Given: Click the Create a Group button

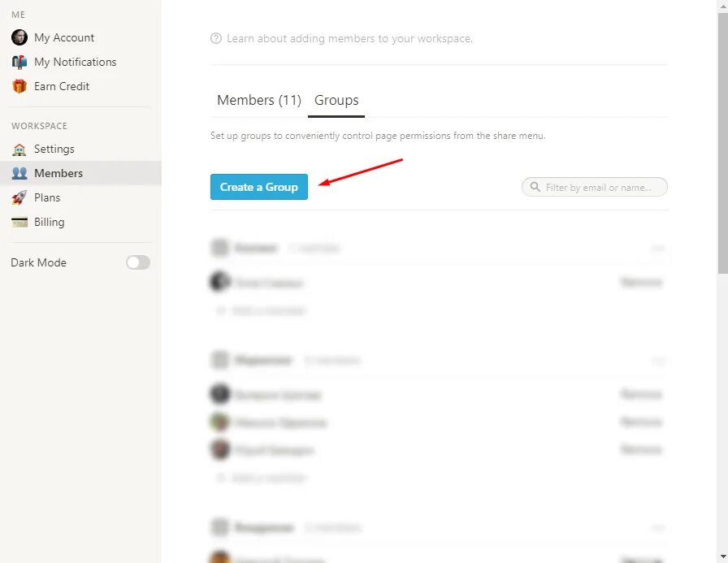Looking at the screenshot, I should (x=259, y=187).
